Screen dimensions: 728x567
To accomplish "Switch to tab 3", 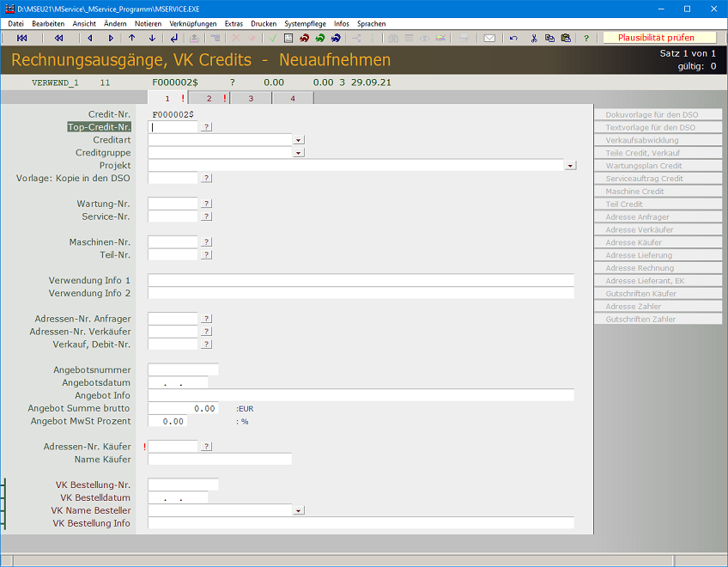I will (x=251, y=98).
